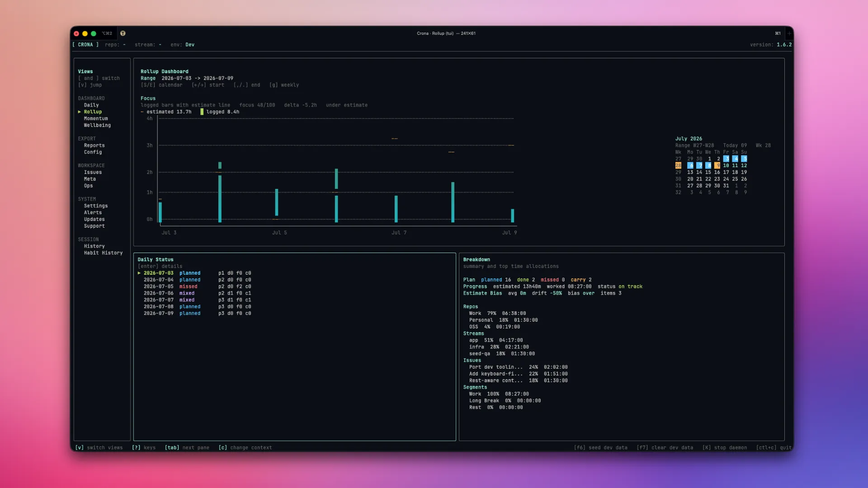Screen dimensions: 868x488
Task: Open History under Session
Action: pyautogui.click(x=94, y=246)
